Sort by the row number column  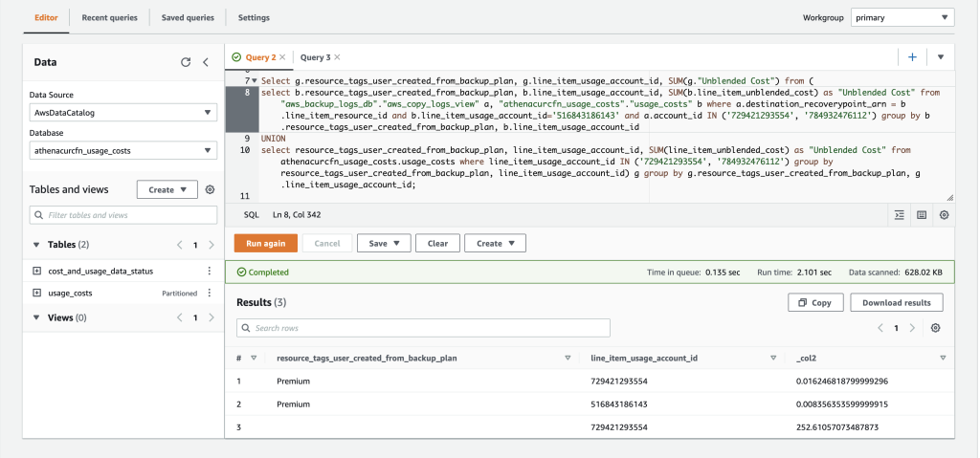pyautogui.click(x=254, y=358)
